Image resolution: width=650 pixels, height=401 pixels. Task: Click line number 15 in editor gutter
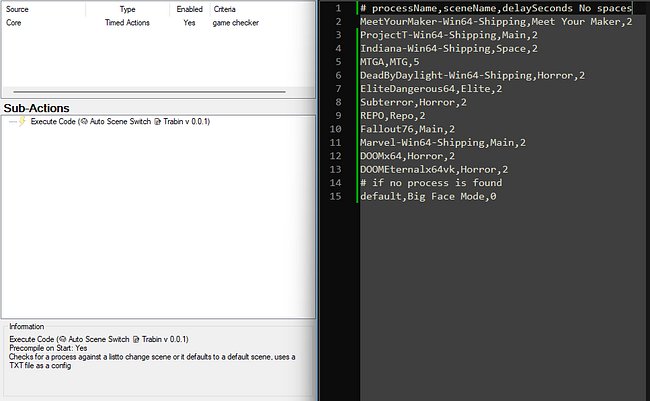(335, 196)
